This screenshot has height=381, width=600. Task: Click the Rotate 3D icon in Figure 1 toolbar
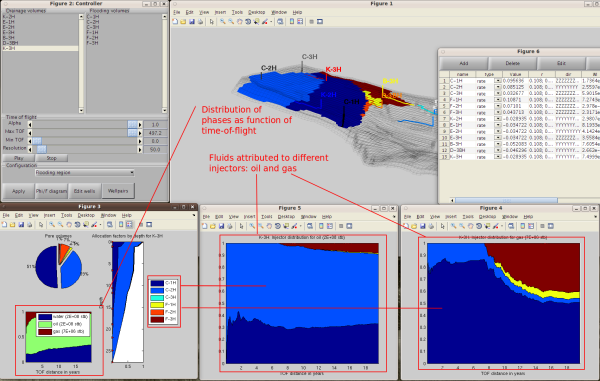click(x=248, y=22)
